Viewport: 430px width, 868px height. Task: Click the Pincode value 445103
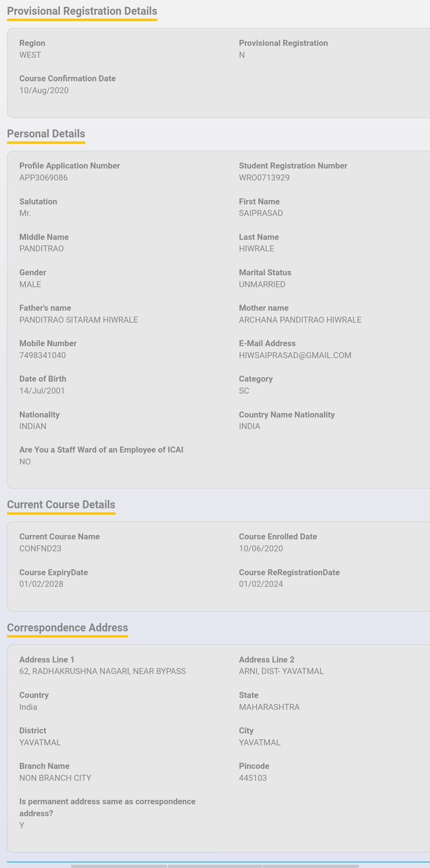[253, 778]
